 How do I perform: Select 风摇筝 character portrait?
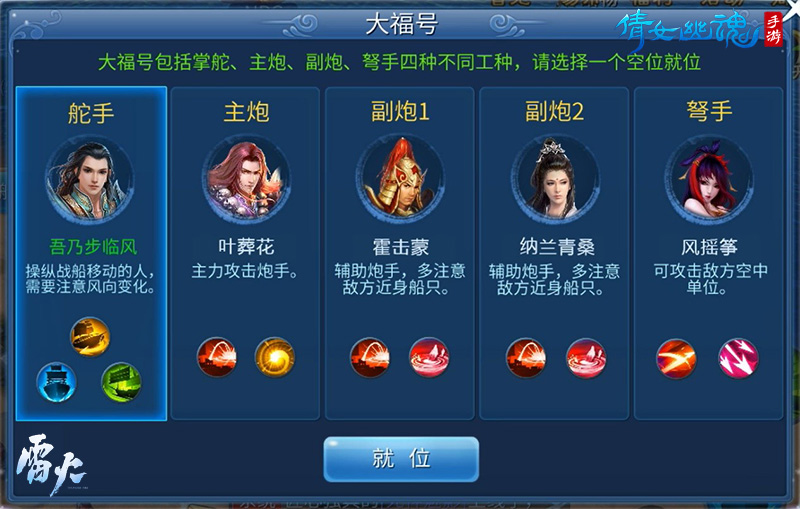(709, 180)
